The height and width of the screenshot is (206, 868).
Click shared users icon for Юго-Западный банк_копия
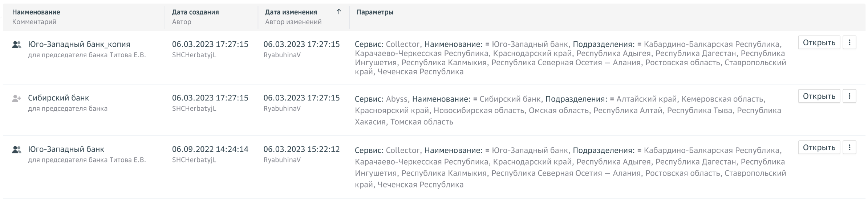(x=17, y=45)
